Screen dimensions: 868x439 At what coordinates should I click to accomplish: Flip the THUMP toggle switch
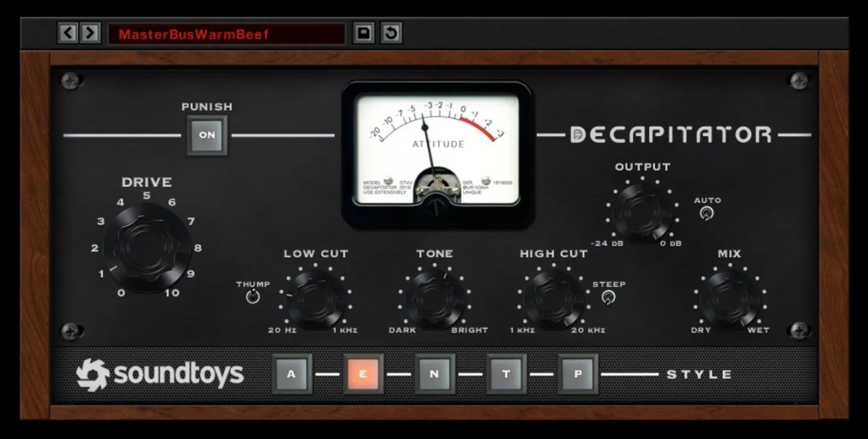tap(252, 296)
